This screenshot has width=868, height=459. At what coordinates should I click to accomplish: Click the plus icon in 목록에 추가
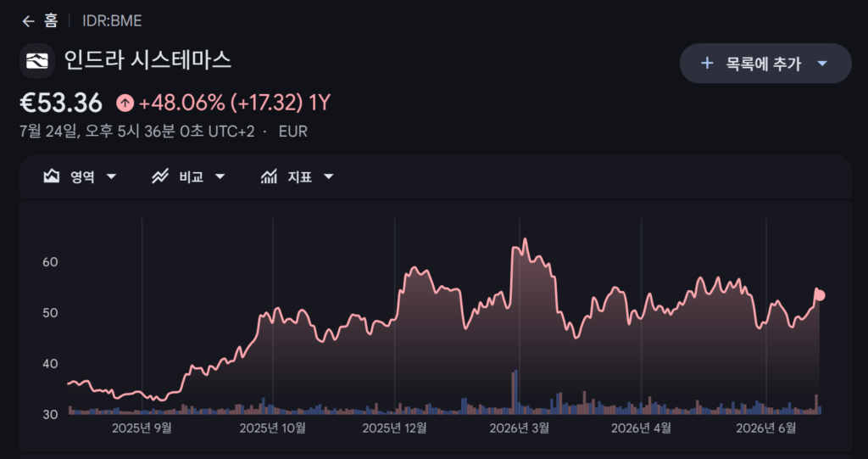pos(706,63)
